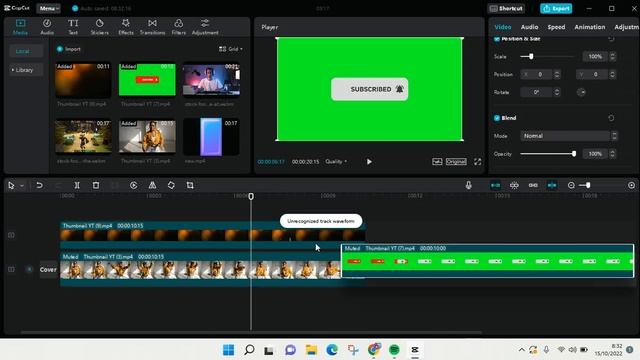The width and height of the screenshot is (640, 360).
Task: Click the Mirror flip icon
Action: 152,185
